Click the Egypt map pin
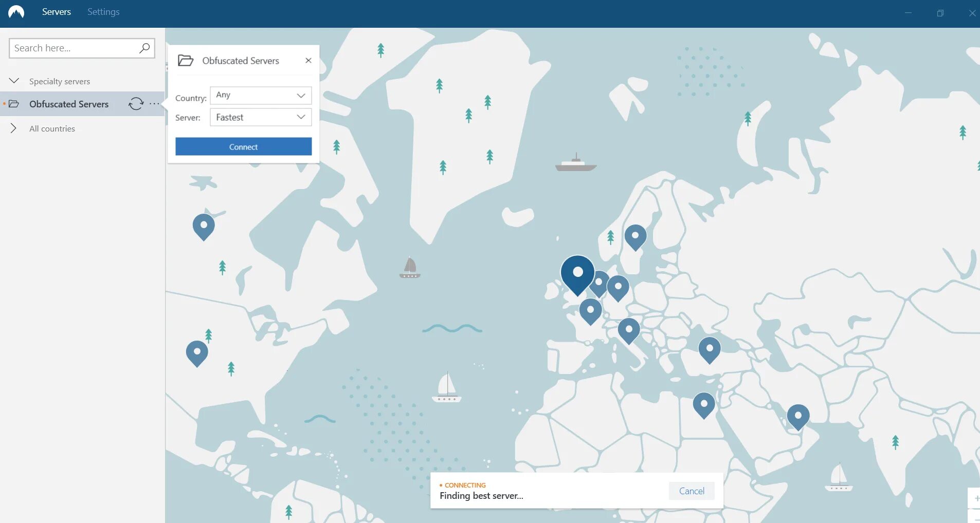The image size is (980, 523). pos(704,405)
